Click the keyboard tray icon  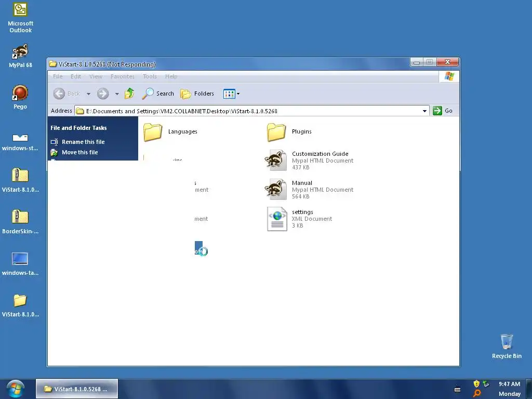pyautogui.click(x=457, y=389)
